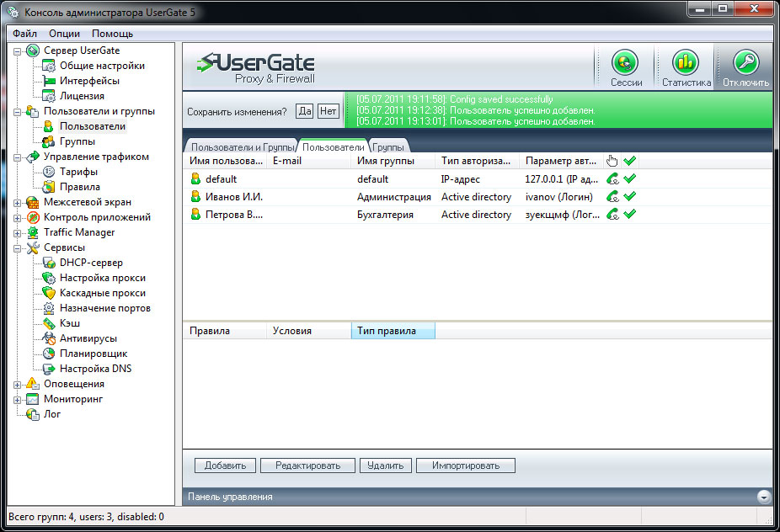Click the hand icon column header

(612, 161)
